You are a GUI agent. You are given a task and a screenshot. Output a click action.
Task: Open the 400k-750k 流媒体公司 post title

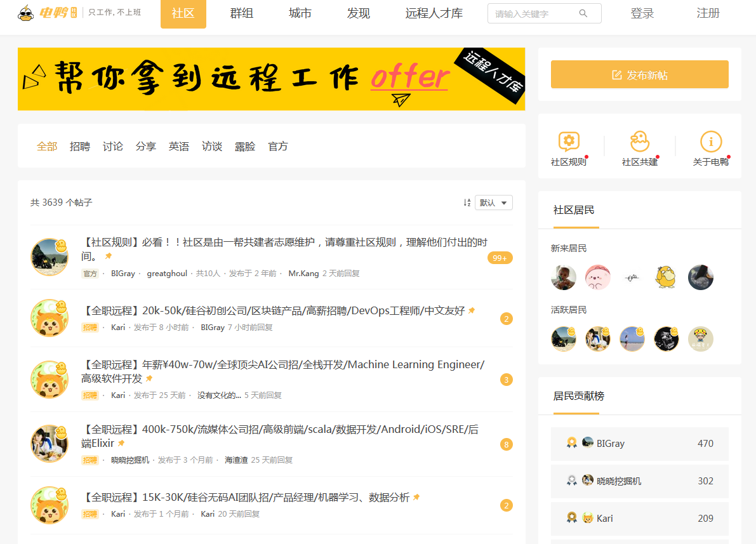(x=280, y=436)
